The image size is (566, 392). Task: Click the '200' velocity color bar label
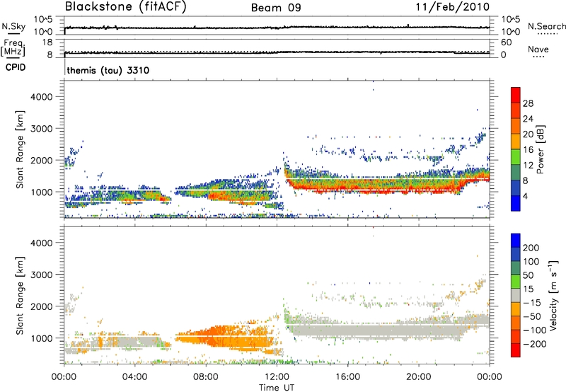tap(531, 248)
